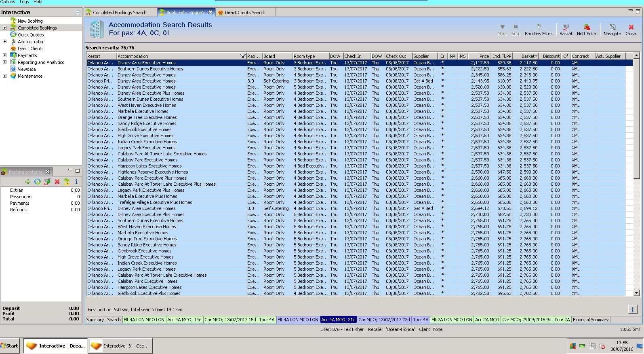644x354 pixels.
Task: Open the Accommodation column filter funnel
Action: 243,56
